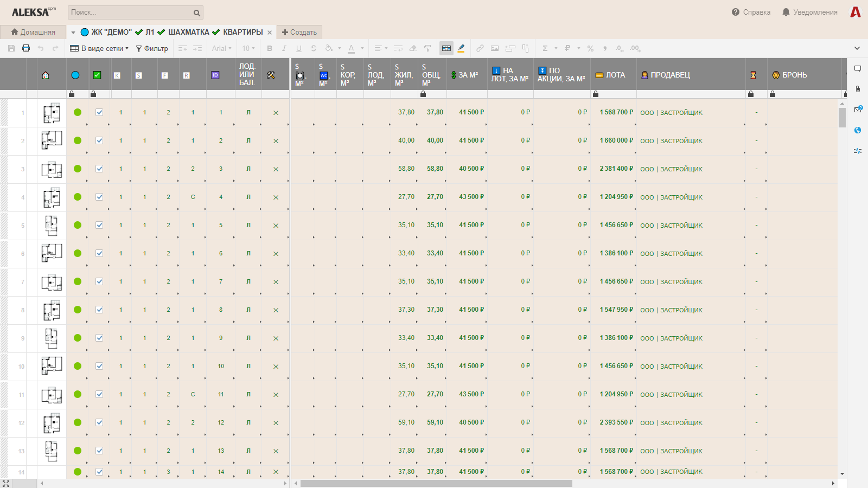Choose the text color with the A swatch

[x=352, y=48]
